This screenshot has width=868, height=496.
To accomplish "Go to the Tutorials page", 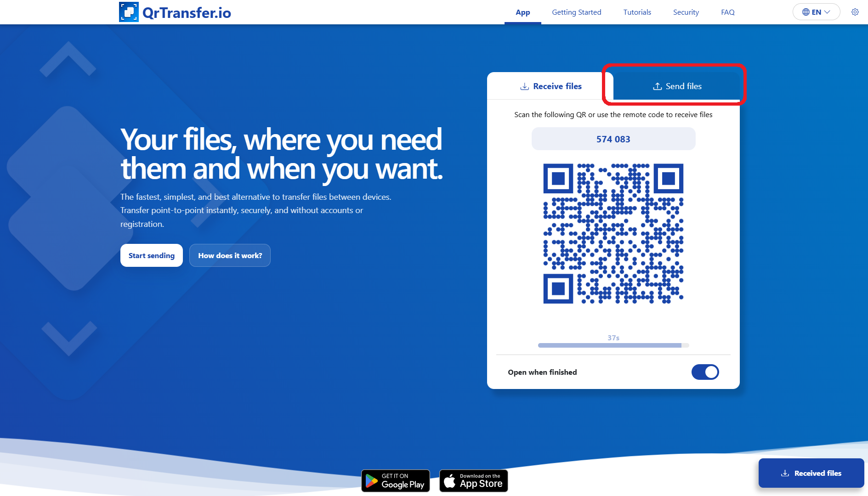I will pyautogui.click(x=637, y=12).
